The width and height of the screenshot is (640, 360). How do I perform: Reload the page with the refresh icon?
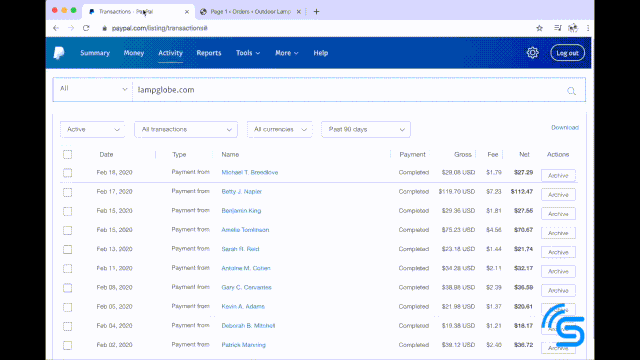pyautogui.click(x=86, y=28)
